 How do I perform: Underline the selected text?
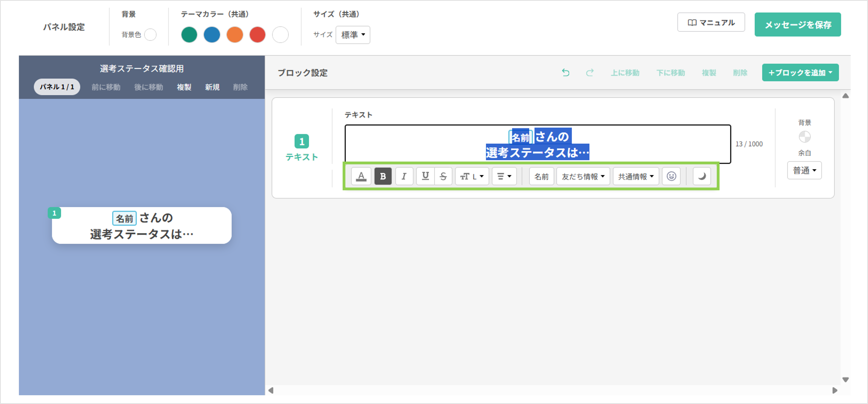425,176
